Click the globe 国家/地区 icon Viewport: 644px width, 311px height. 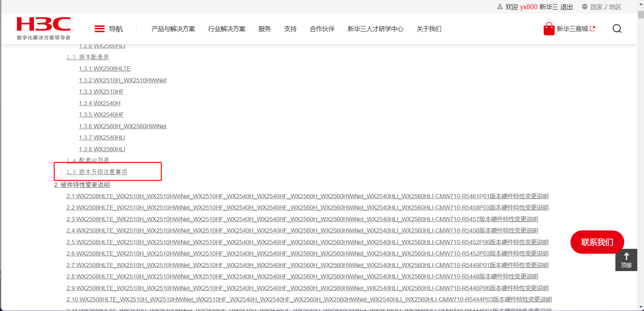pos(585,7)
